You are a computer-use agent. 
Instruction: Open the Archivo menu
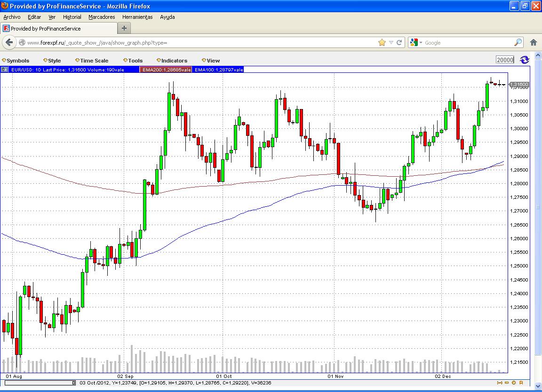pos(12,17)
